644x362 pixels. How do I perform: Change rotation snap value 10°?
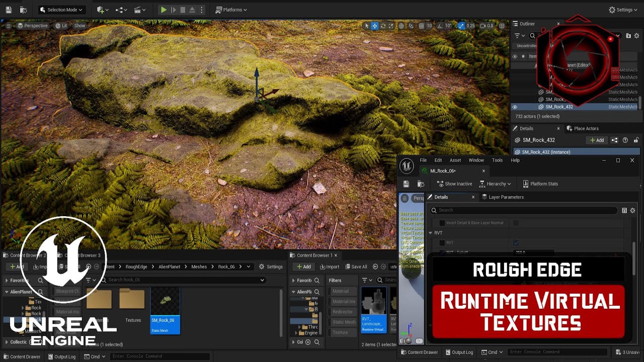pos(448,26)
